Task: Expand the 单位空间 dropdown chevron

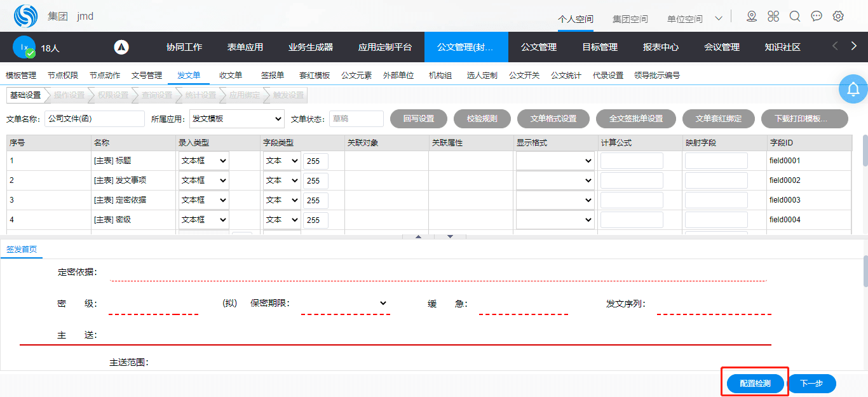Action: tap(719, 18)
